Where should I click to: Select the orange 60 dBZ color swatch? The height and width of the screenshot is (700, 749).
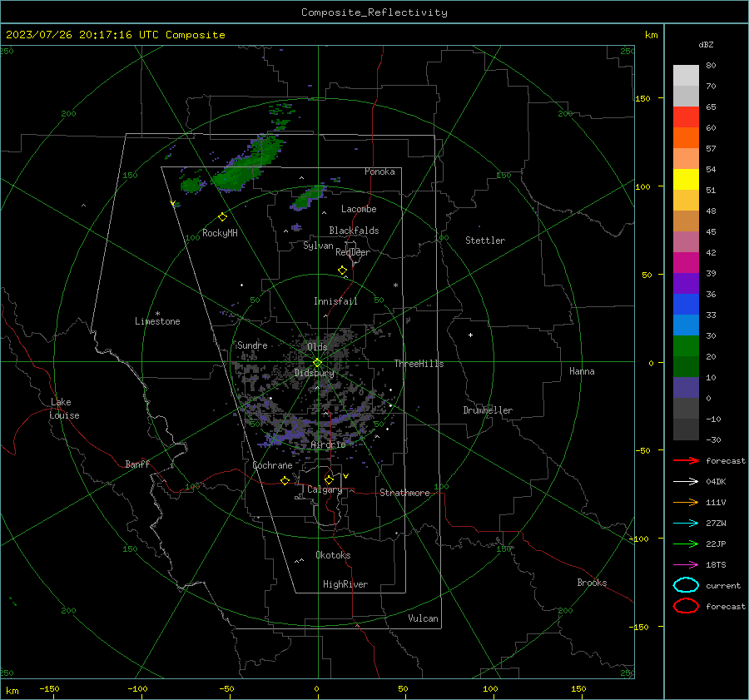pyautogui.click(x=686, y=137)
